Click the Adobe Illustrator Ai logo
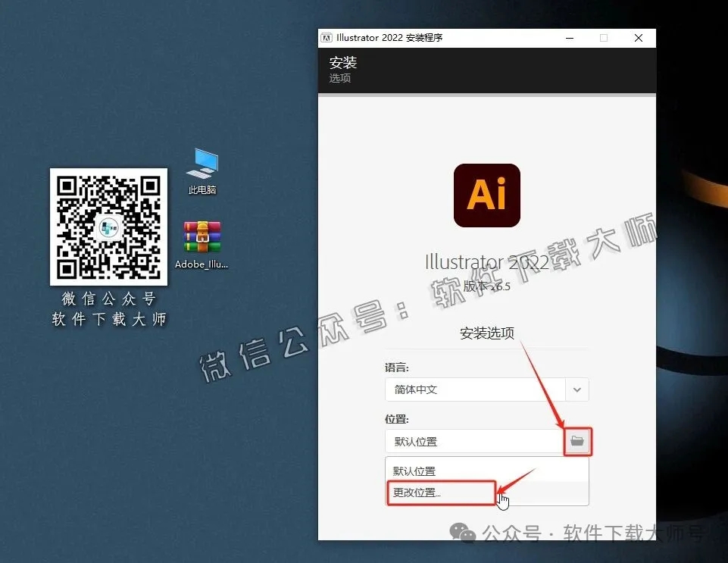Screen dimensions: 728x563 click(x=486, y=195)
